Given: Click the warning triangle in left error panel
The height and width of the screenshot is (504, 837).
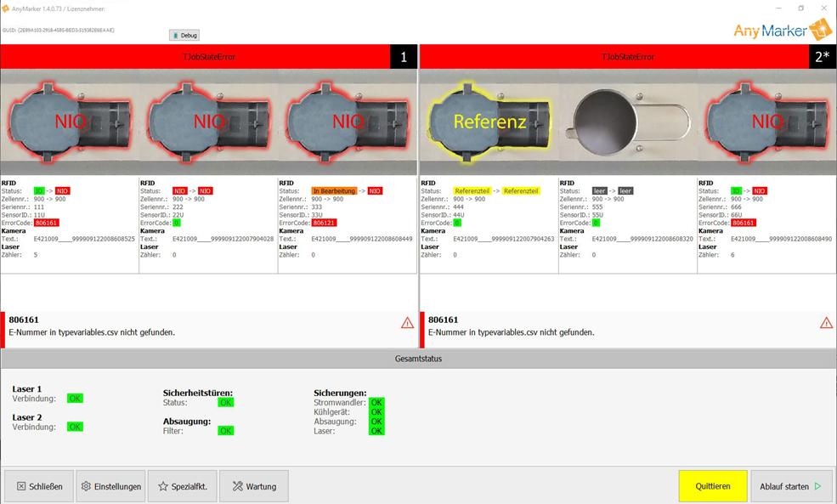Looking at the screenshot, I should click(x=407, y=323).
